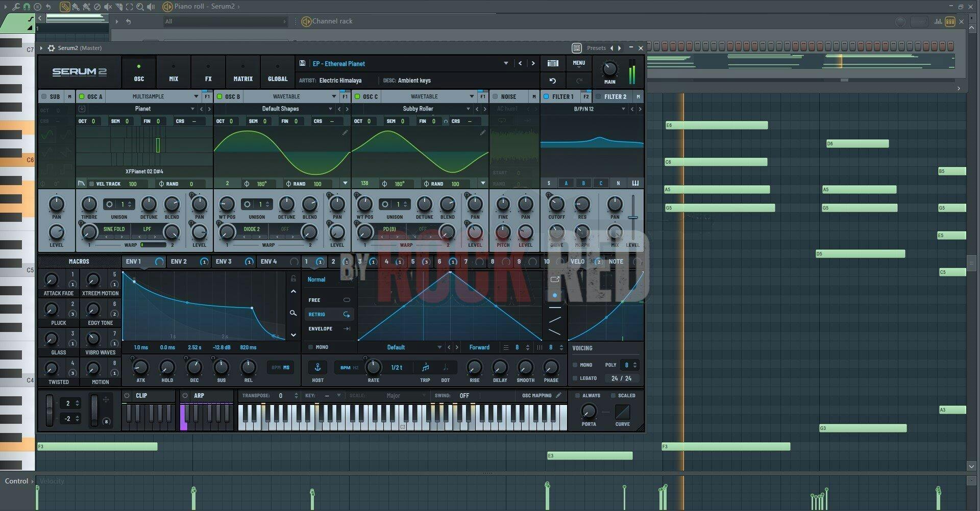The width and height of the screenshot is (980, 511).
Task: Open the Serum MENU button
Action: click(579, 63)
